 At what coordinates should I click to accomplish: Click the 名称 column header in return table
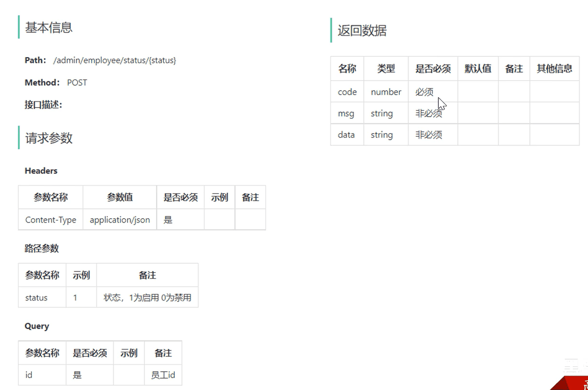pos(347,69)
